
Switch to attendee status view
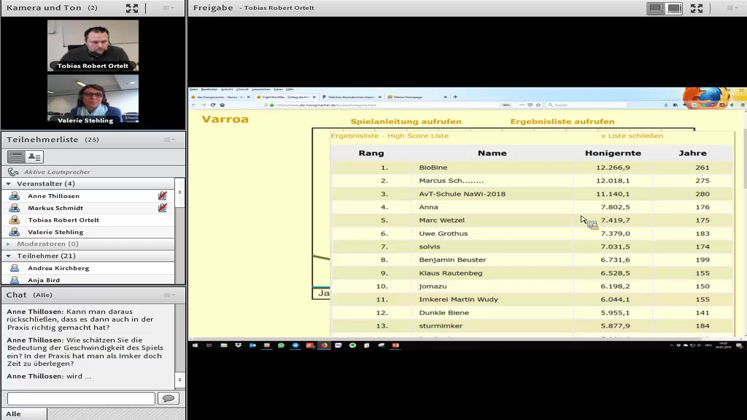coord(34,157)
